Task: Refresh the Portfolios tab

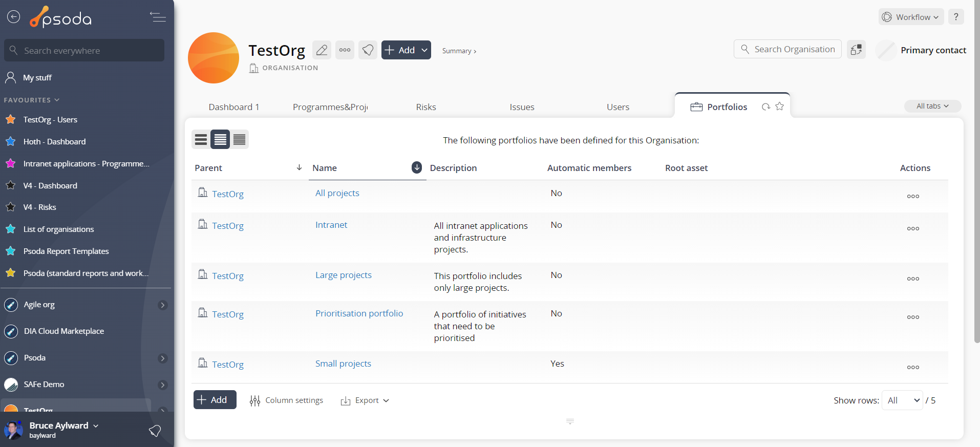Action: (x=766, y=107)
